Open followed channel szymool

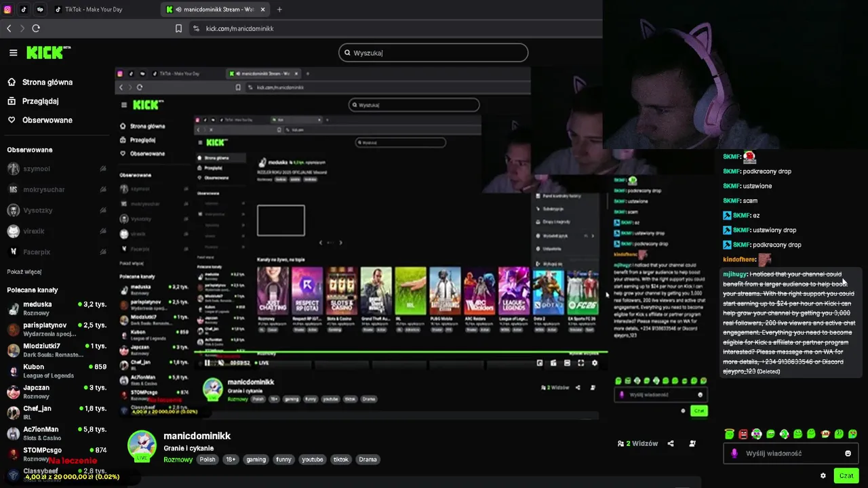pyautogui.click(x=57, y=169)
